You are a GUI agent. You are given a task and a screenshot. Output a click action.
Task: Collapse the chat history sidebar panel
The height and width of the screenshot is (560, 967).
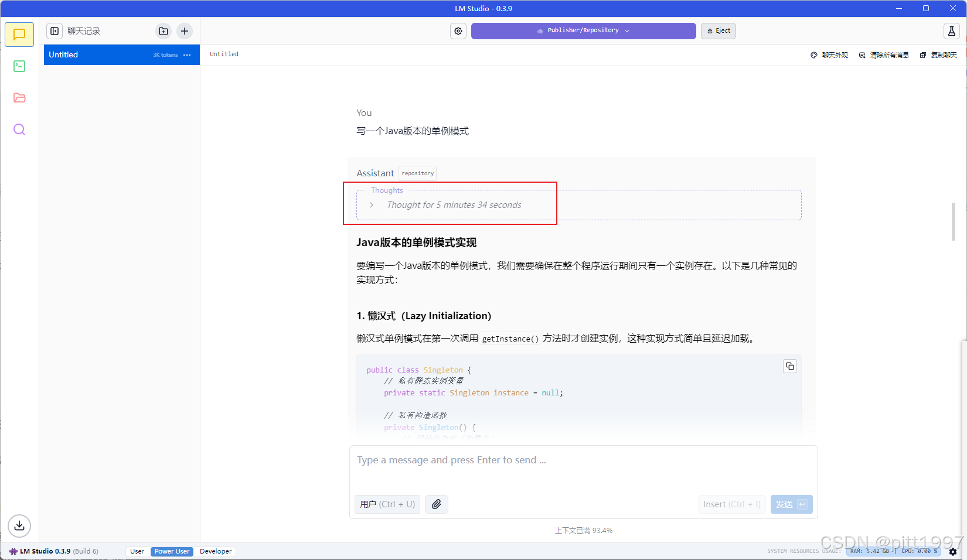(x=55, y=31)
